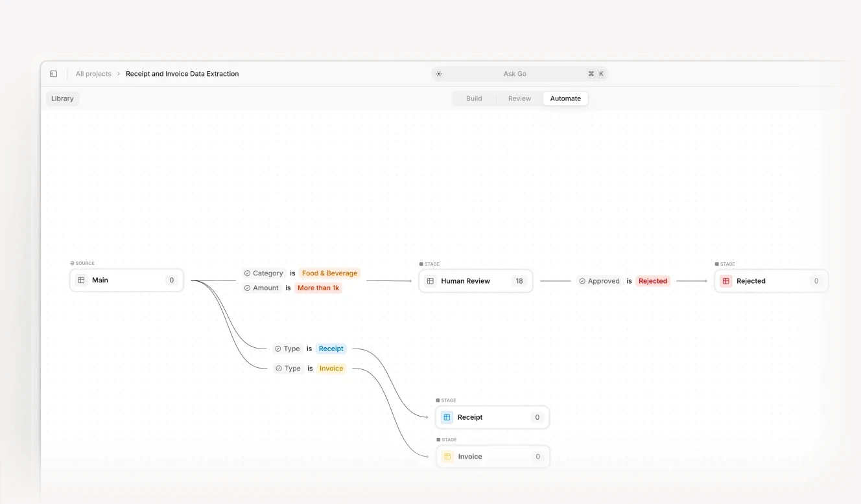Open the Library button
The image size is (861, 504).
click(x=62, y=98)
